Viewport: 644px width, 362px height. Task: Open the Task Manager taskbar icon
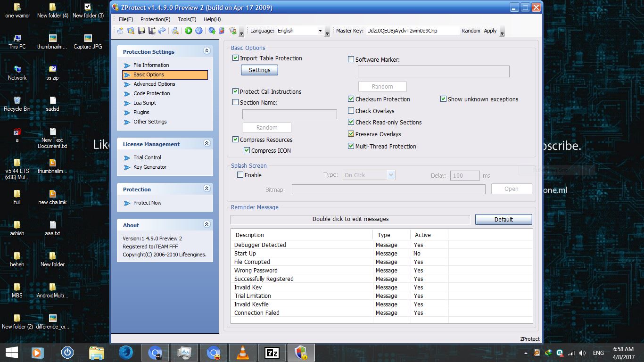pos(184,353)
